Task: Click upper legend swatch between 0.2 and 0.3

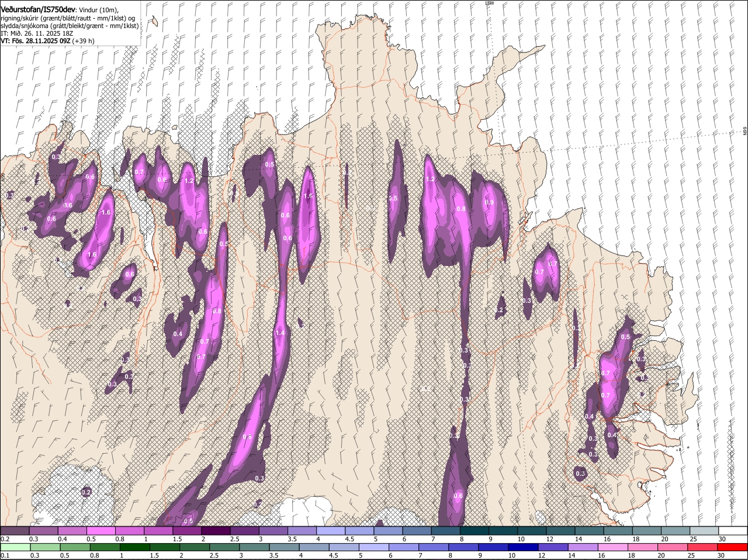Action: 15,531
